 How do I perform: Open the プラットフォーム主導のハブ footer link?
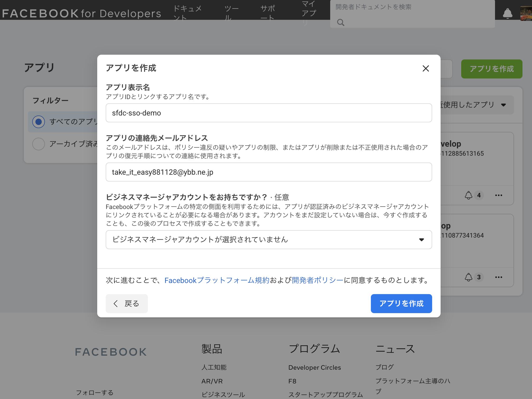[413, 386]
